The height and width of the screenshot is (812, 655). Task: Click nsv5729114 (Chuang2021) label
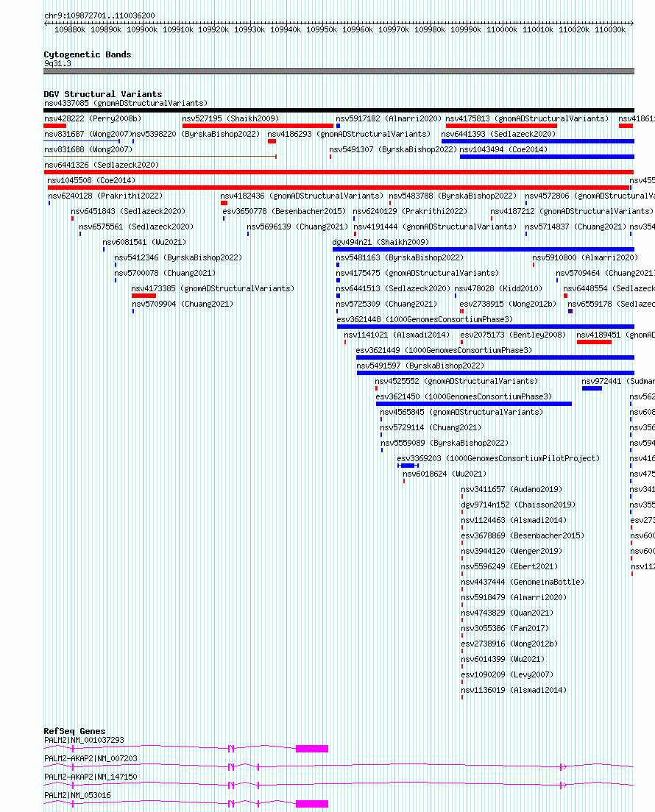(x=431, y=428)
